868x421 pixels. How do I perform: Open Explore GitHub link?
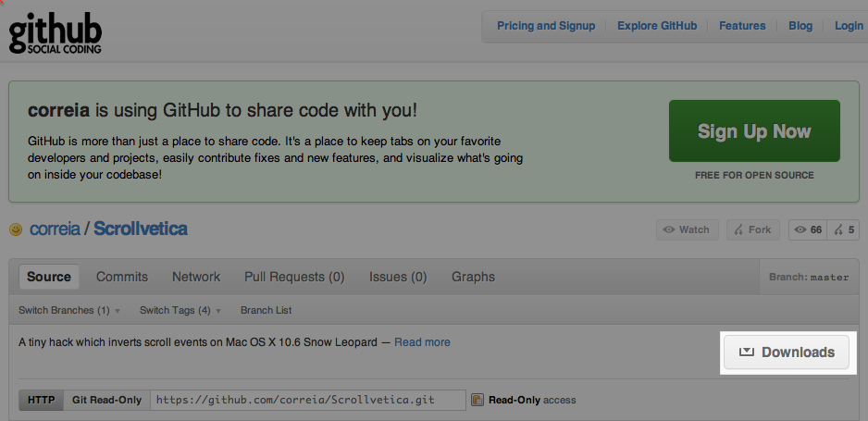click(x=657, y=26)
